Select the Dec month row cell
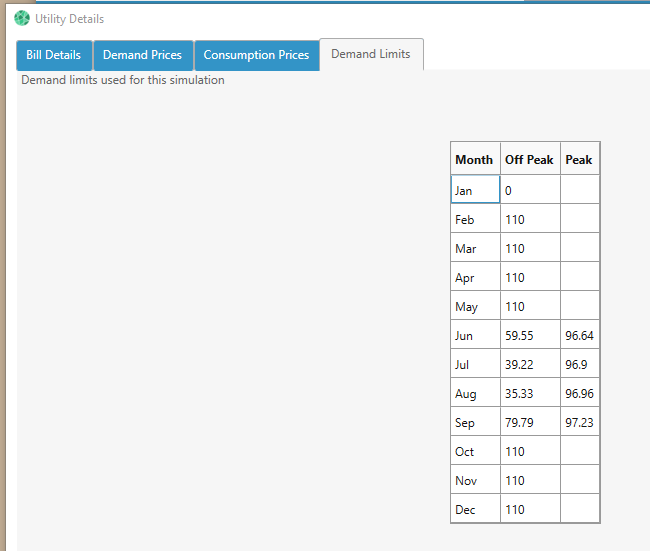This screenshot has width=650, height=551. point(475,510)
